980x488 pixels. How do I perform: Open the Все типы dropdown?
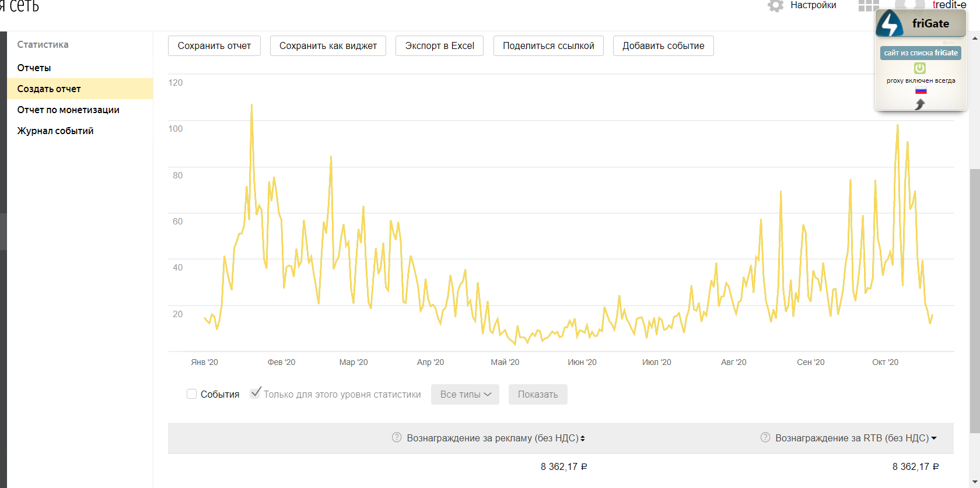point(465,395)
